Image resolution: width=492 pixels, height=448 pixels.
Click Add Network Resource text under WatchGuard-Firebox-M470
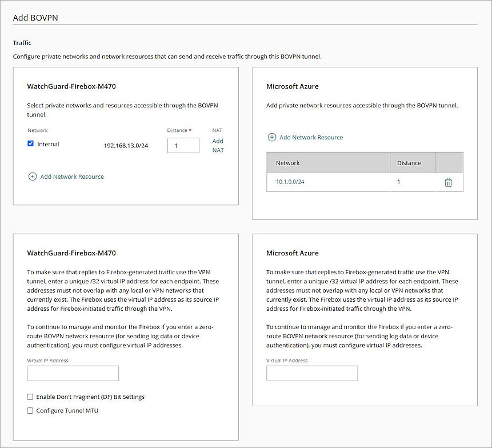(x=72, y=177)
